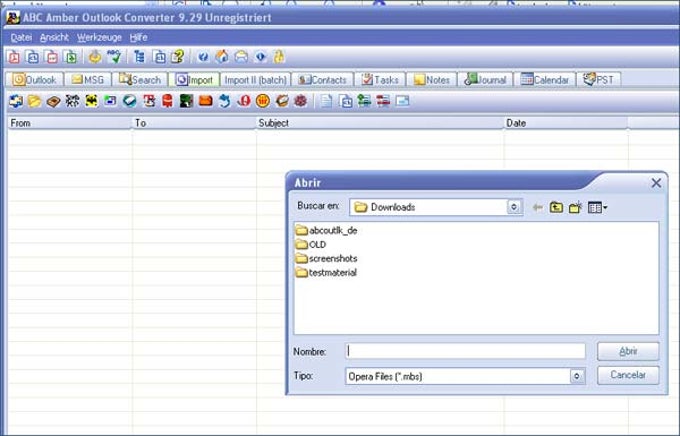This screenshot has width=680, height=436.
Task: Click the dark green square import icon
Action: point(186,101)
